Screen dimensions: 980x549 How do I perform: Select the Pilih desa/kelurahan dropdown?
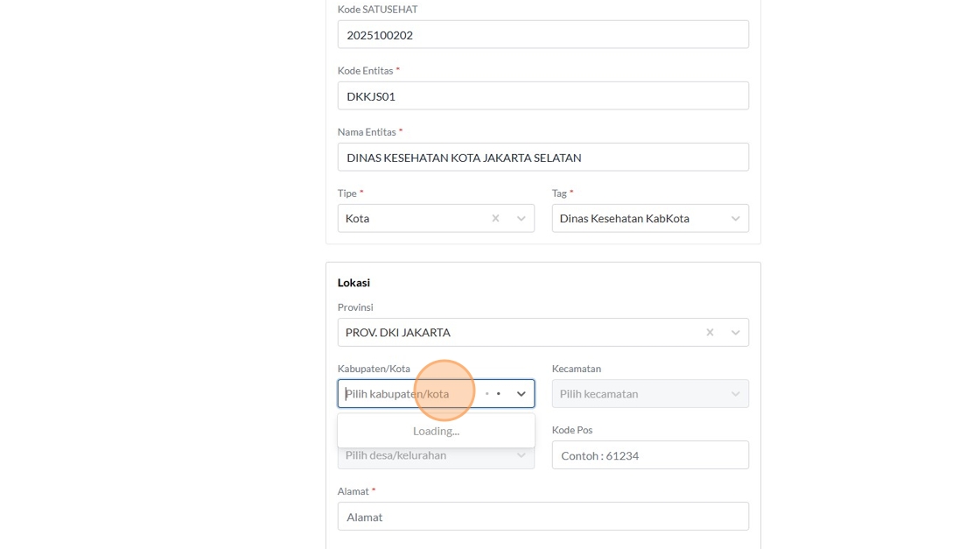tap(420, 456)
